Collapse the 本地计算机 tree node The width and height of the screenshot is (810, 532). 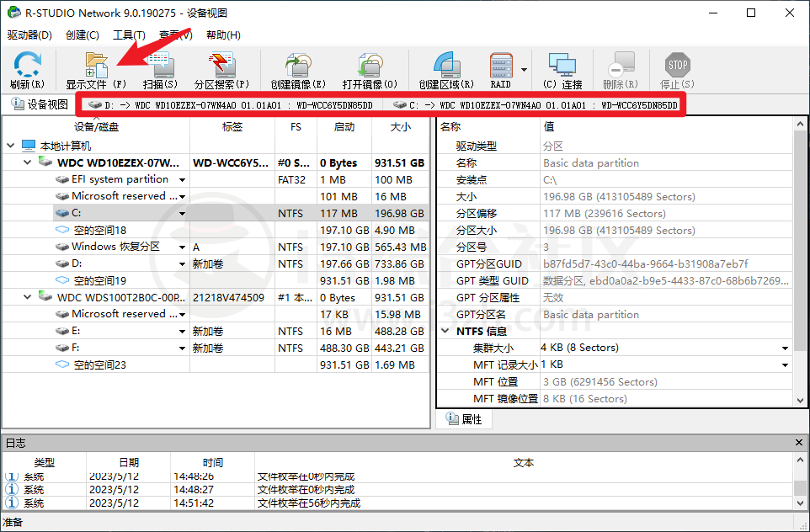(10, 146)
